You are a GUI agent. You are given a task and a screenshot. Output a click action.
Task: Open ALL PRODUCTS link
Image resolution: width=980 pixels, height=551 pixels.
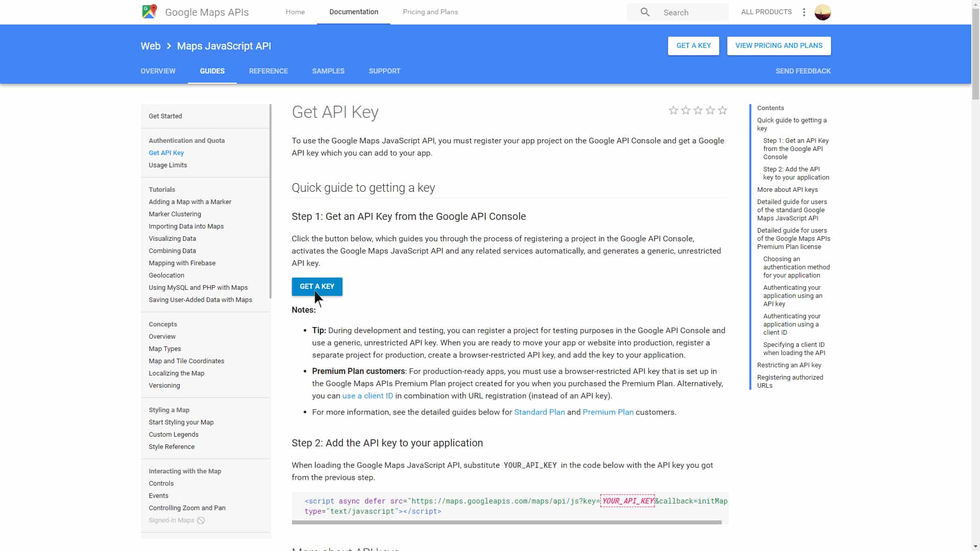click(x=766, y=12)
